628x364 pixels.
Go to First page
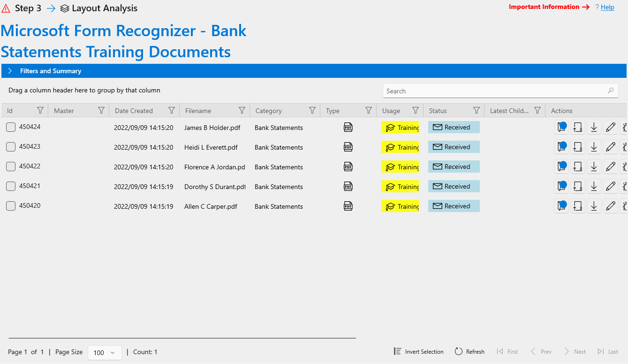507,352
